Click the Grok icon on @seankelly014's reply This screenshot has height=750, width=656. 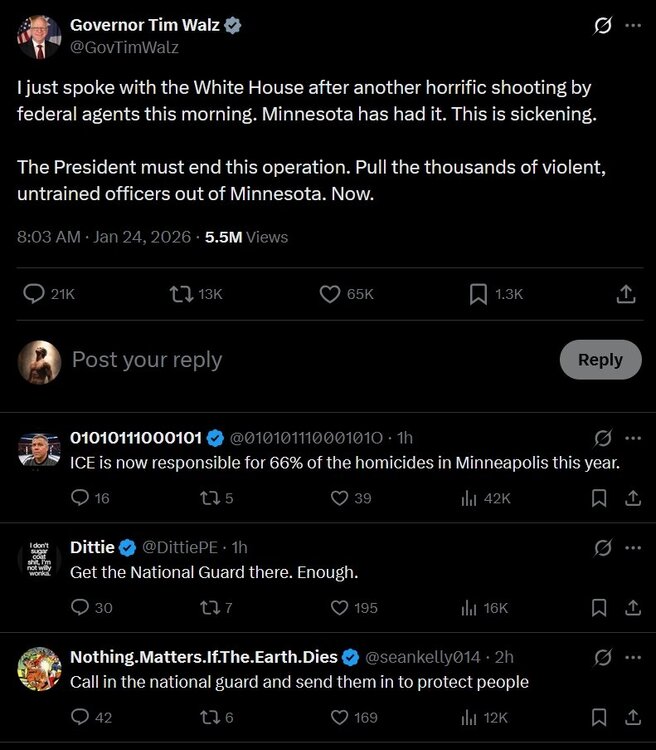pyautogui.click(x=603, y=657)
